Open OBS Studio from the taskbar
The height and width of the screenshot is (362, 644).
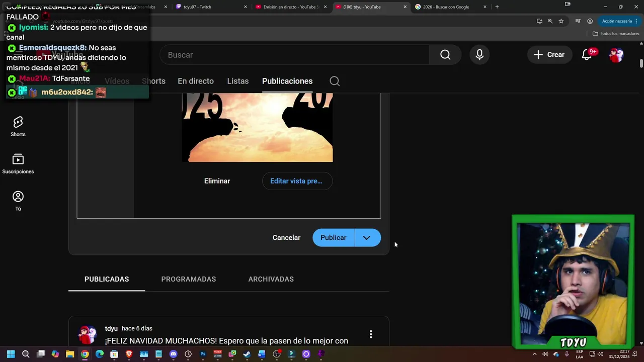(x=277, y=354)
